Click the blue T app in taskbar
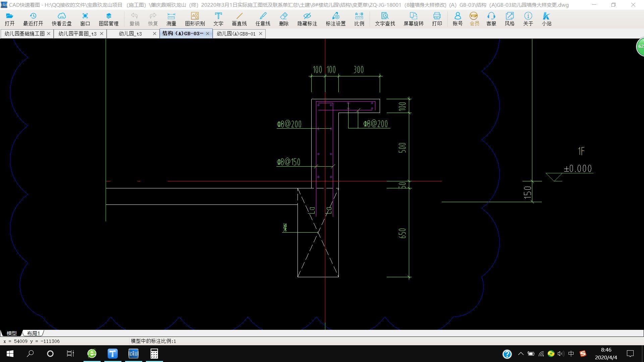Image resolution: width=644 pixels, height=362 pixels. tap(113, 354)
